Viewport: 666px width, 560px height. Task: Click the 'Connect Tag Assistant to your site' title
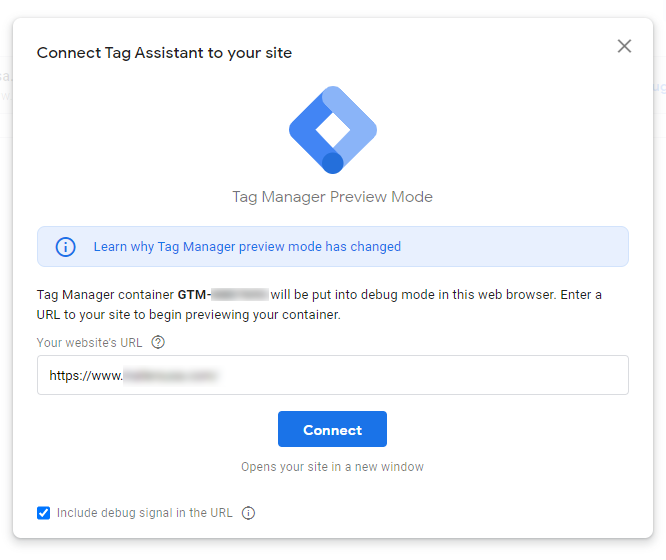[x=164, y=53]
